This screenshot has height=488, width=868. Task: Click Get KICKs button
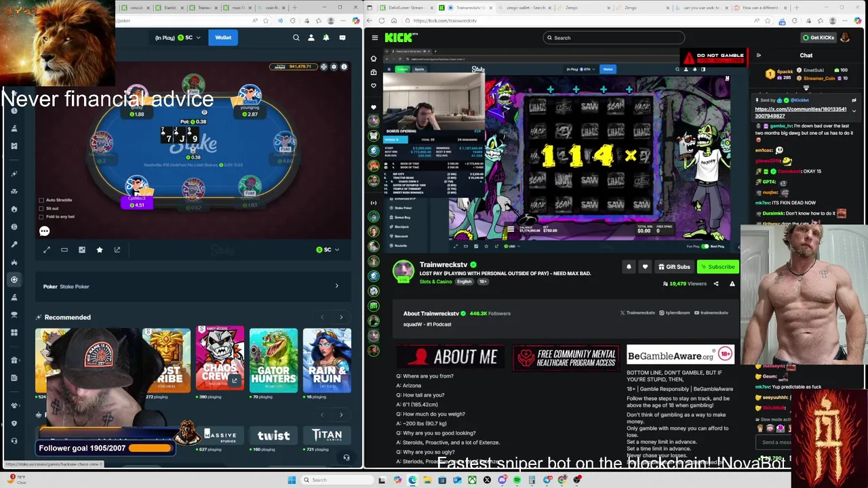click(818, 38)
